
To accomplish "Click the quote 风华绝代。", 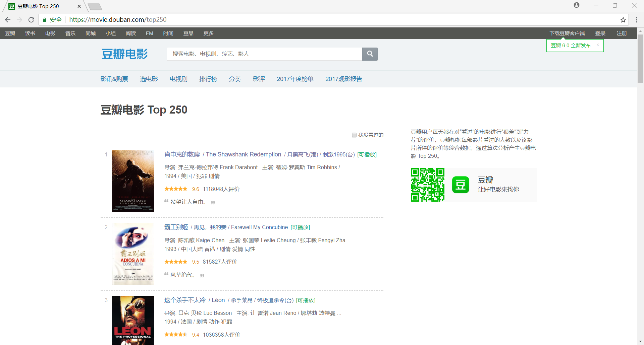I will point(183,275).
